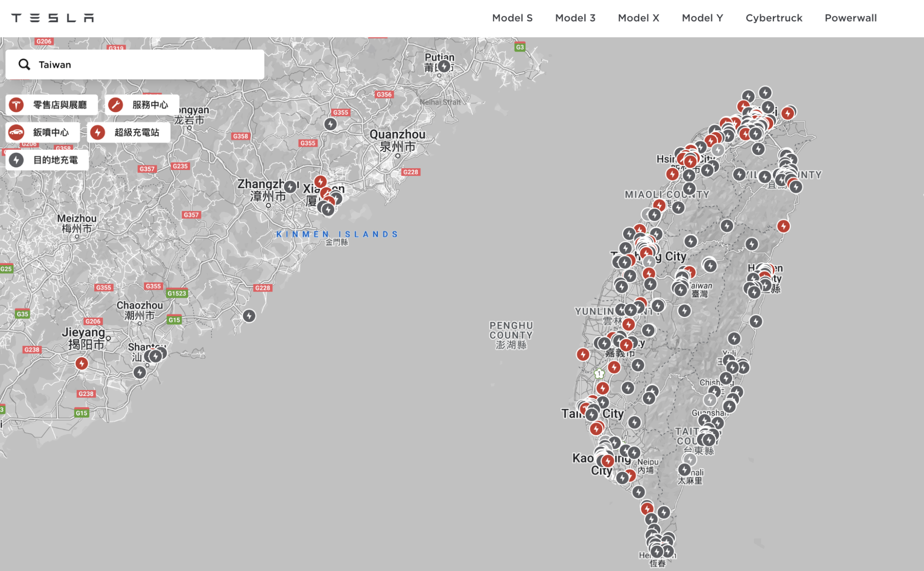Open the Model 3 navigation link
924x571 pixels.
(575, 18)
